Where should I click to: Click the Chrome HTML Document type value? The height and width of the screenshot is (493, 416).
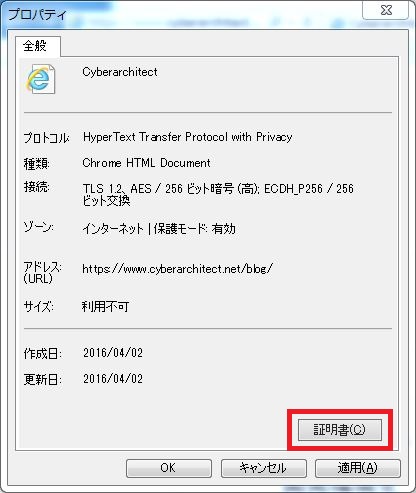tap(146, 163)
